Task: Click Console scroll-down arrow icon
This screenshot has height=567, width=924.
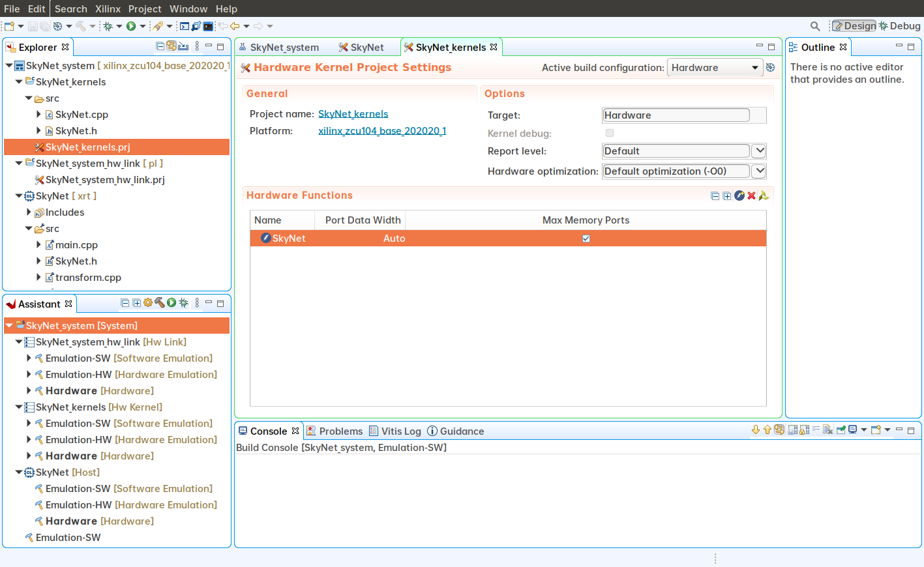Action: tap(756, 430)
